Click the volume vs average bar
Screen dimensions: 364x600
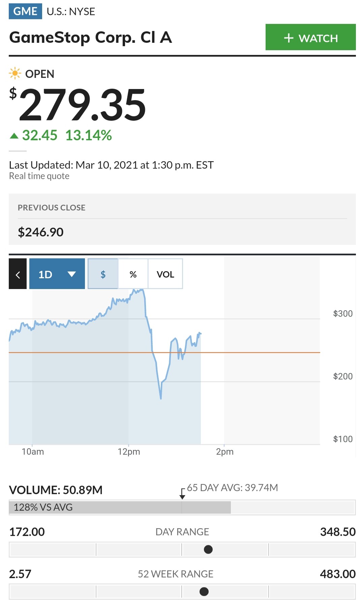coord(120,507)
